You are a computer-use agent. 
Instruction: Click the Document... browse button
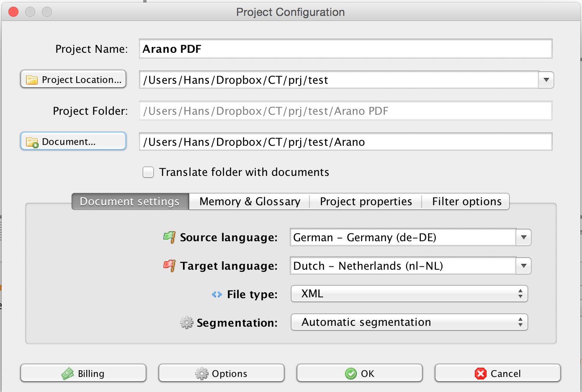pos(73,142)
